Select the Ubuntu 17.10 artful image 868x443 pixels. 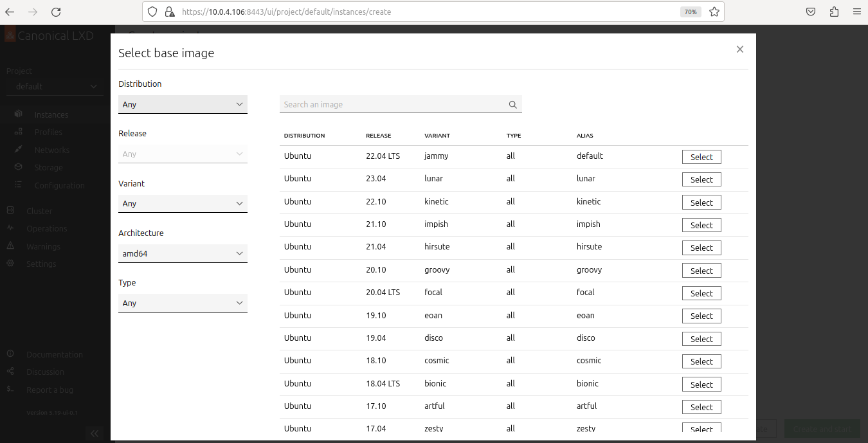(701, 407)
